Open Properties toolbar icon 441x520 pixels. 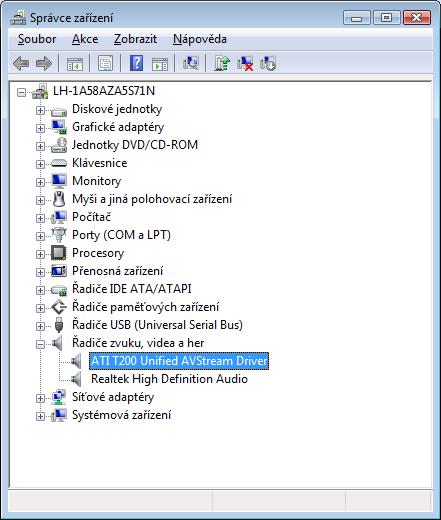pyautogui.click(x=105, y=63)
